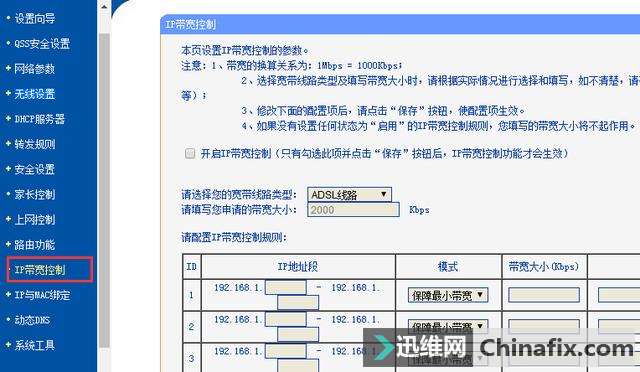Expand DHCP服务器 sidebar item
640x372 pixels.
coord(39,119)
